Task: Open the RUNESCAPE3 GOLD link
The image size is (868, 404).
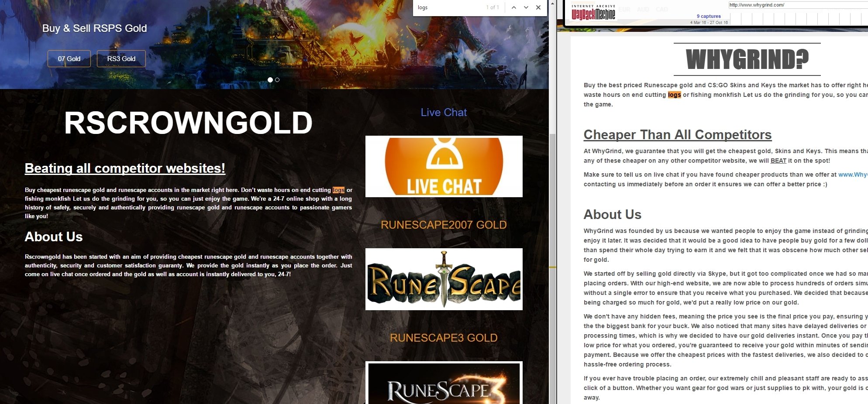Action: click(444, 338)
